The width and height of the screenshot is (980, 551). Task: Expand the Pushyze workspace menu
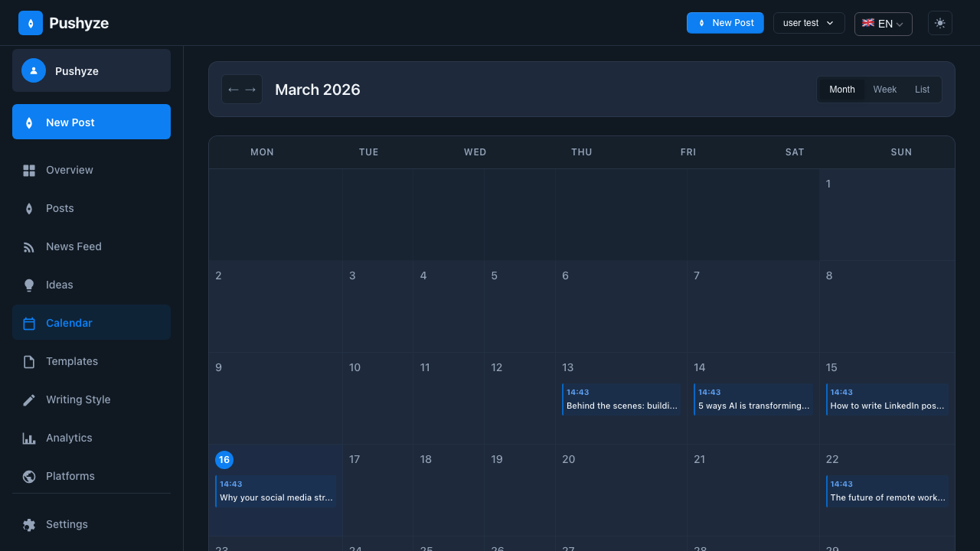(91, 70)
